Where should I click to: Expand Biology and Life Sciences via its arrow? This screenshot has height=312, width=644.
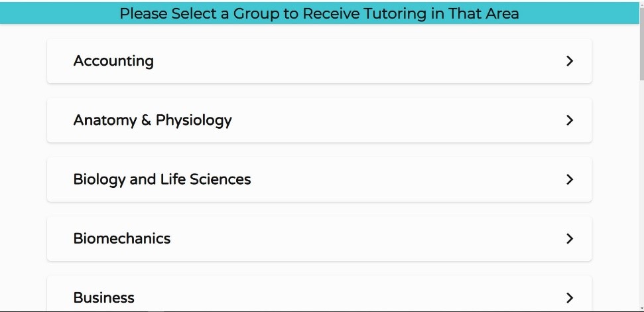click(x=569, y=179)
